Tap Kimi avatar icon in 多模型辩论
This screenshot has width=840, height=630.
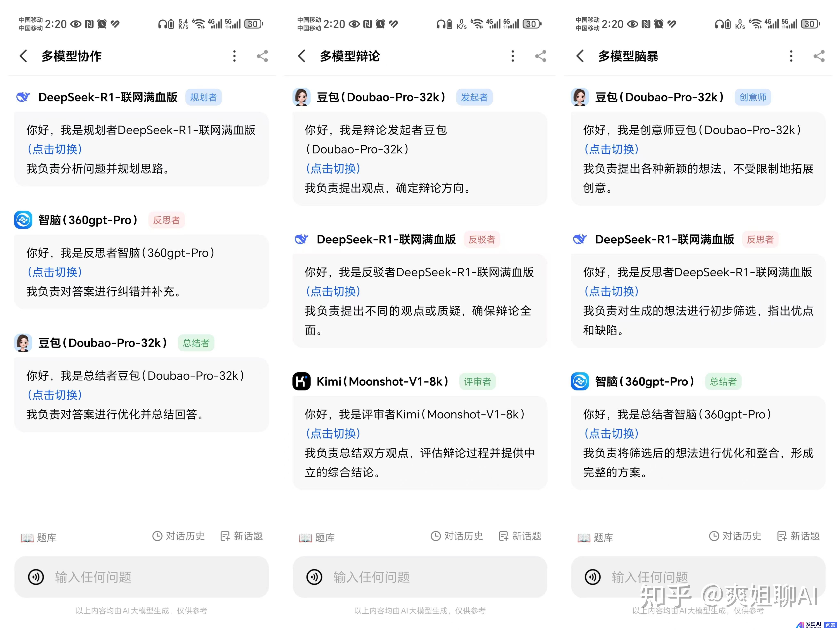click(x=301, y=381)
